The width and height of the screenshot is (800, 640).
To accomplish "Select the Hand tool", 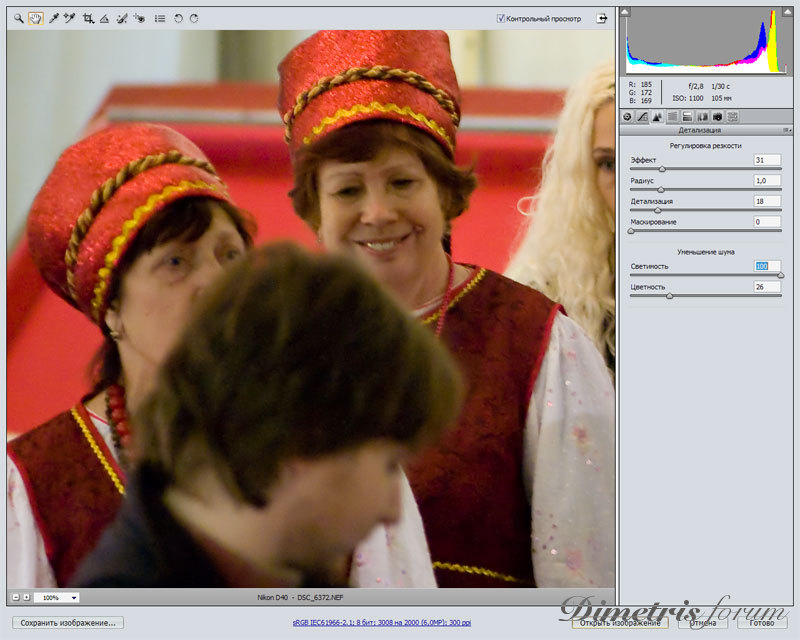I will pyautogui.click(x=35, y=18).
